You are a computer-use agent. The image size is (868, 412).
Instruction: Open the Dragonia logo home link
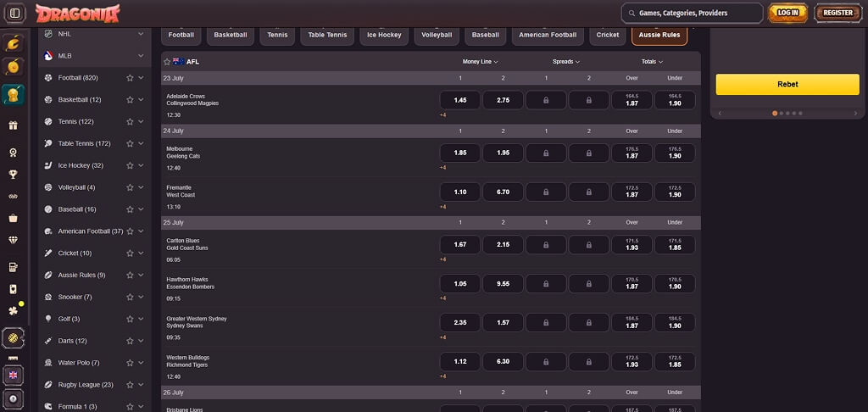point(77,14)
